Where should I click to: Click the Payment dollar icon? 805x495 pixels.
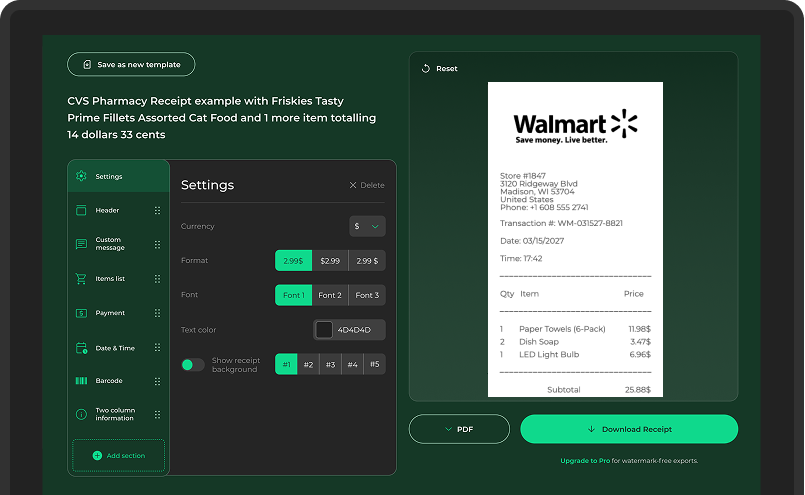point(81,313)
